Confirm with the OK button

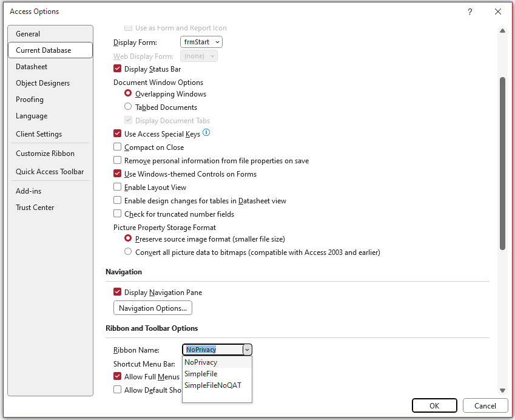434,405
